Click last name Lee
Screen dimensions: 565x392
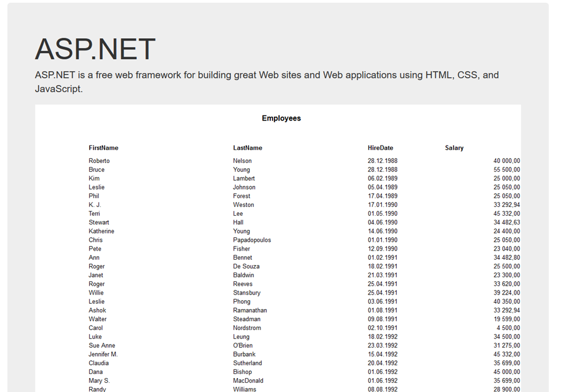[x=238, y=213]
